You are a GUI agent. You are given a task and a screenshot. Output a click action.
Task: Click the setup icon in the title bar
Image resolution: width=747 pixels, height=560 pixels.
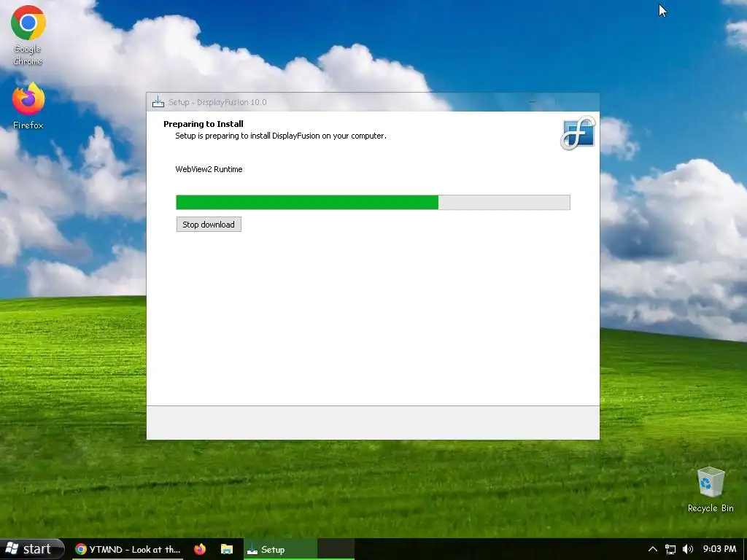tap(158, 102)
